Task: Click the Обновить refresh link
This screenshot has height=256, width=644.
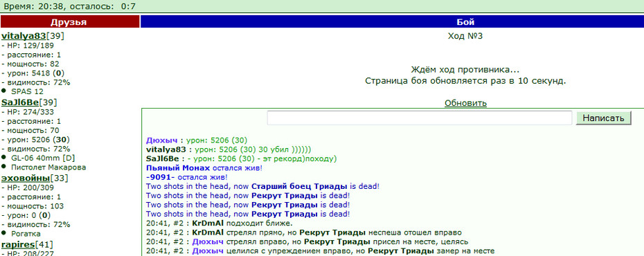Action: point(465,103)
